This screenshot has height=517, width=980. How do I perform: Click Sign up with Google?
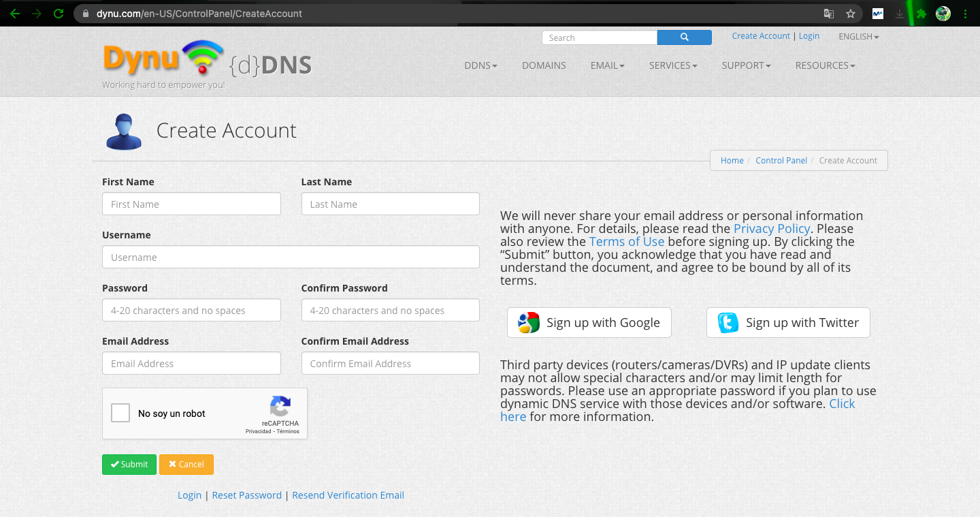pyautogui.click(x=589, y=323)
